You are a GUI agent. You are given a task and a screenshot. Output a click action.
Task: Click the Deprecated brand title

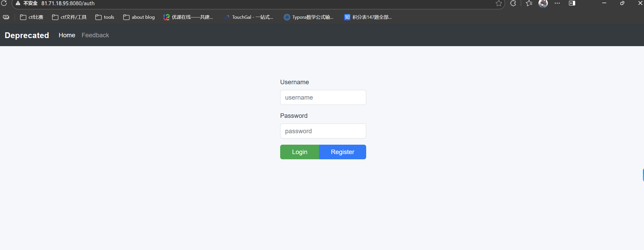27,35
